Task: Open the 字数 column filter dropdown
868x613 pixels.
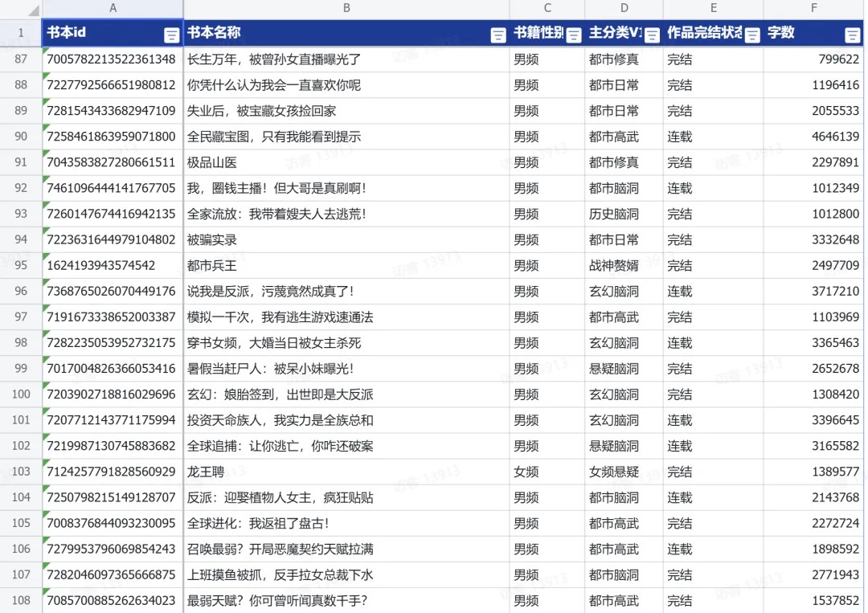Action: tap(853, 35)
